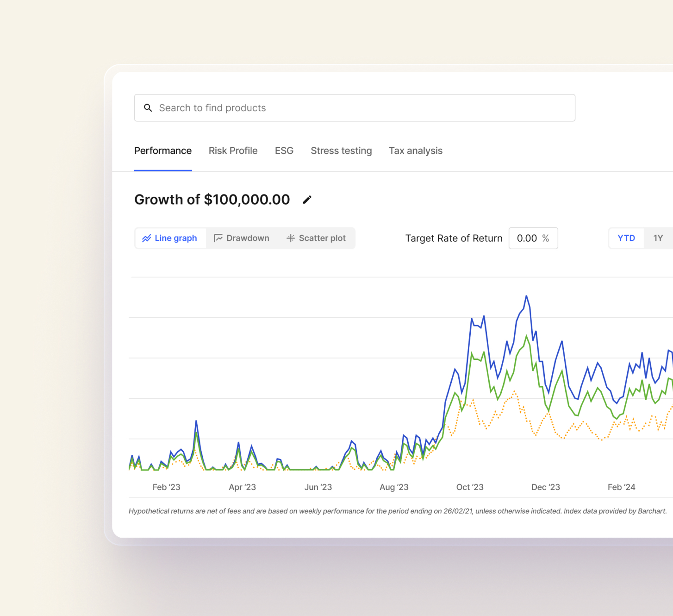Switch to the Risk Profile tab
Viewport: 673px width, 616px height.
coord(233,151)
